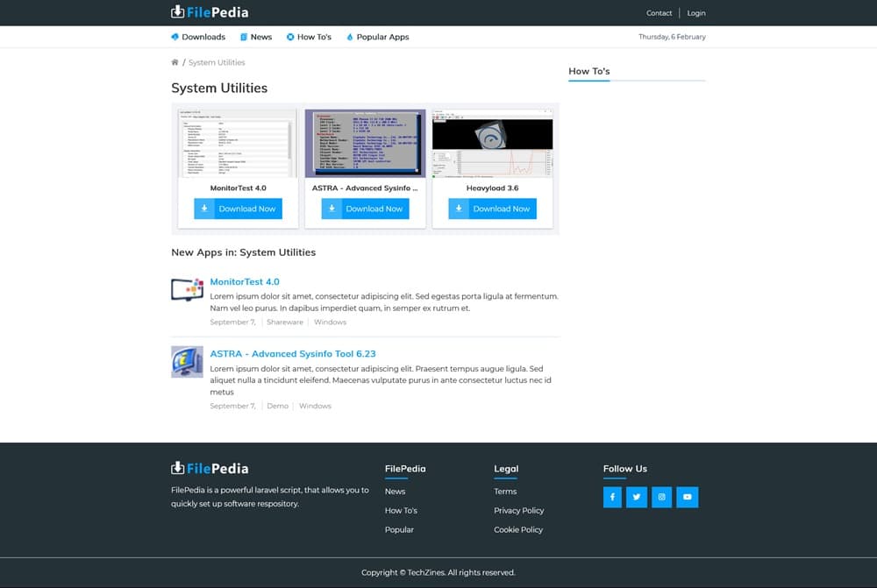Click the MonitorTest 4.0 app icon in list
The width and height of the screenshot is (877, 588).
pyautogui.click(x=187, y=289)
